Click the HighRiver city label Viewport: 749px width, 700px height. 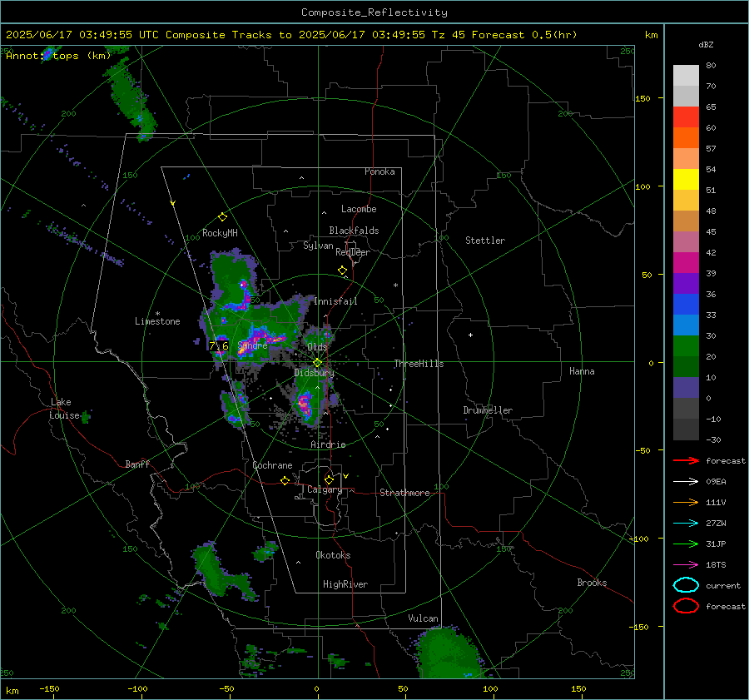[x=345, y=584]
